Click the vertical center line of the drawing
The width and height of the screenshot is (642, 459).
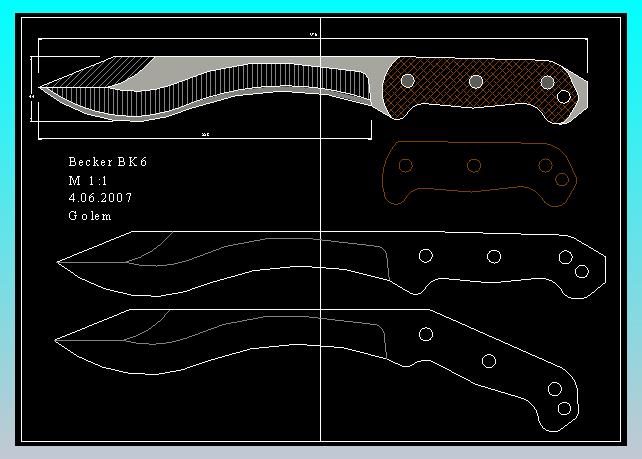coord(320,229)
